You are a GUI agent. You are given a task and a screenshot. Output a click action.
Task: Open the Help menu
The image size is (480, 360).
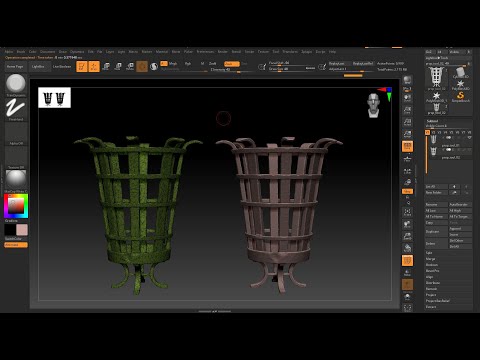coord(332,52)
